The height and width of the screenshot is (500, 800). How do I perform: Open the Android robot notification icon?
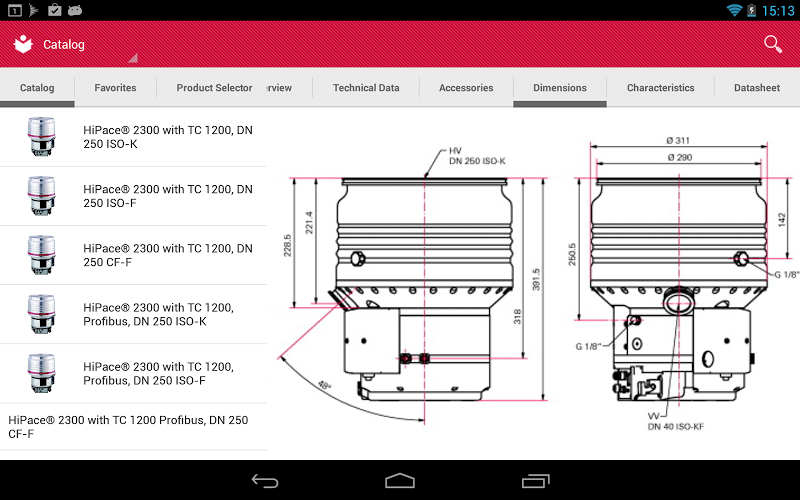(x=75, y=10)
